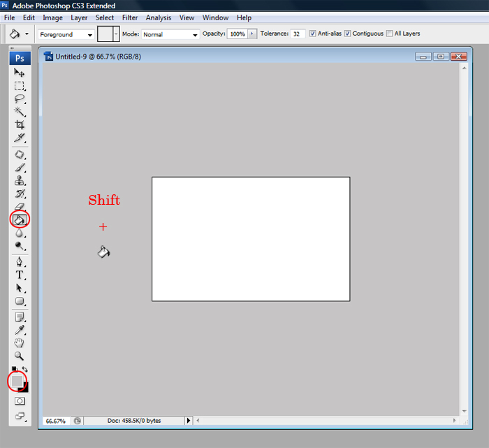Select the Move tool
Image resolution: width=489 pixels, height=448 pixels.
pos(20,73)
